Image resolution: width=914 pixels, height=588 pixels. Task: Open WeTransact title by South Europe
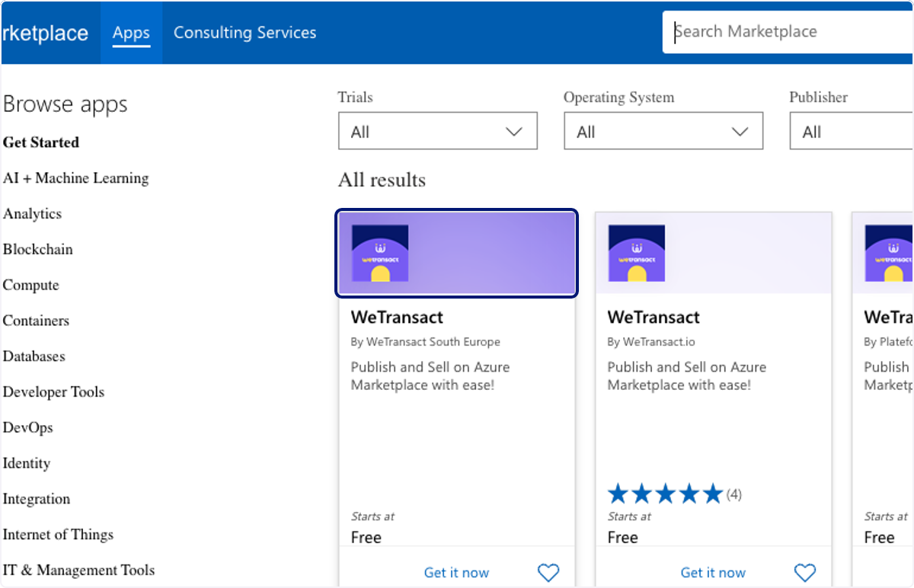point(397,317)
